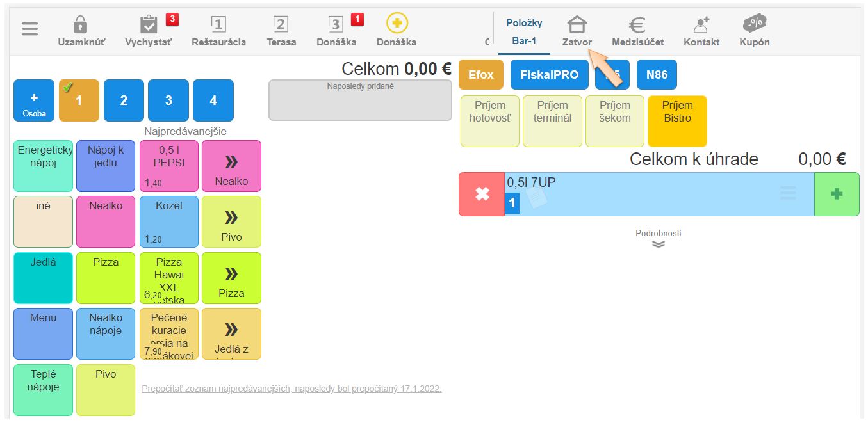Open the hamburger main menu
The width and height of the screenshot is (868, 425).
coord(29,29)
